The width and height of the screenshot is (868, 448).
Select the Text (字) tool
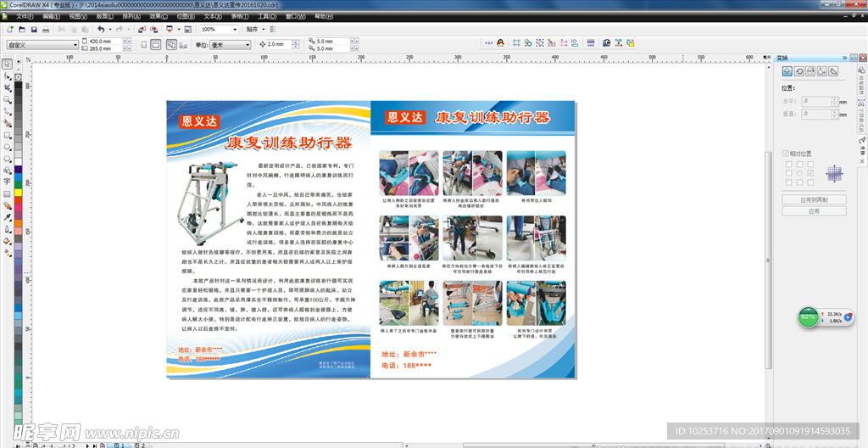tap(7, 182)
